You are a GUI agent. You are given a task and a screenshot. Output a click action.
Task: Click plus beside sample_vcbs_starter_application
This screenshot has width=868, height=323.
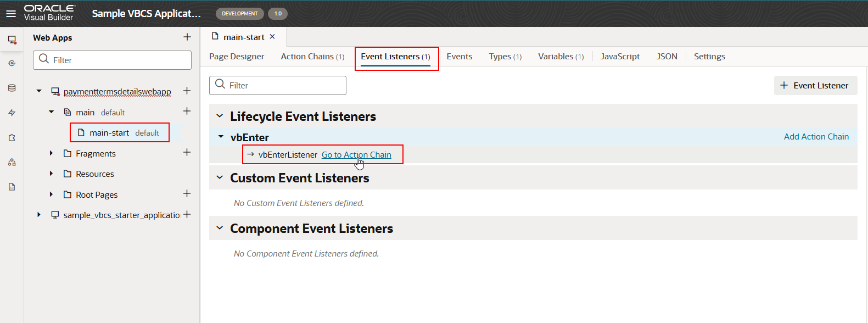tap(187, 214)
